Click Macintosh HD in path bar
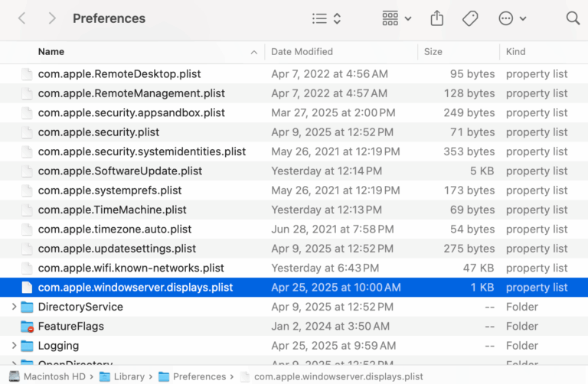588x384 pixels. click(47, 376)
